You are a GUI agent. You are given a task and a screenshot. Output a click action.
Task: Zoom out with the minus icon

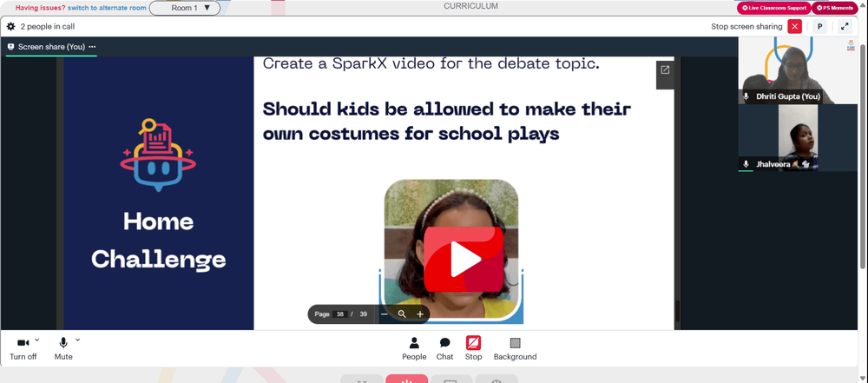(385, 314)
